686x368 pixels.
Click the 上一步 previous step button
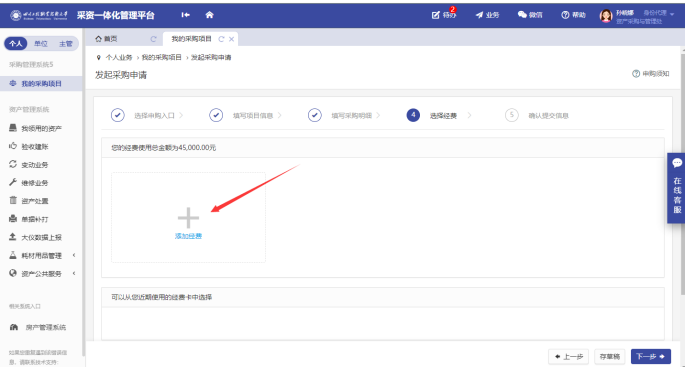pyautogui.click(x=568, y=357)
